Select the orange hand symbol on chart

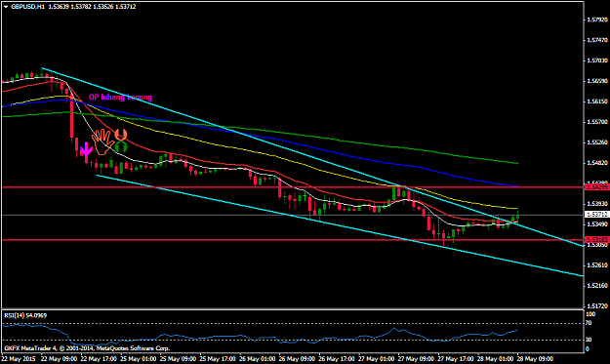tap(102, 142)
